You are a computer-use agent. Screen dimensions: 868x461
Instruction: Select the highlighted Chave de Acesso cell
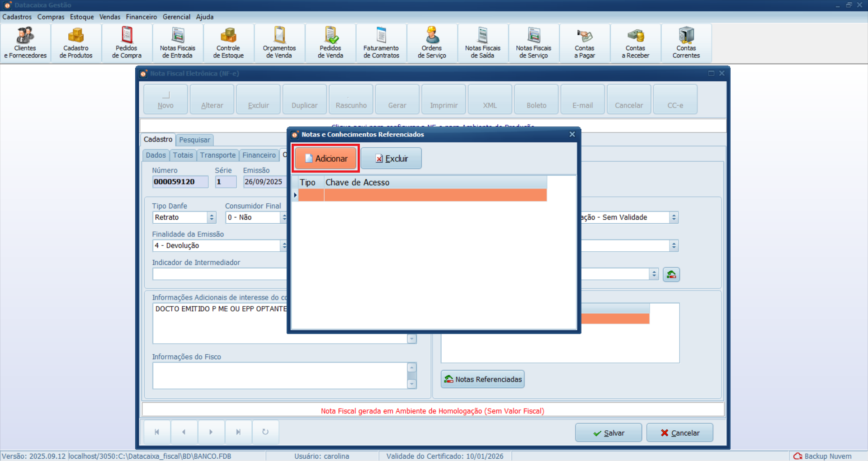pos(435,195)
